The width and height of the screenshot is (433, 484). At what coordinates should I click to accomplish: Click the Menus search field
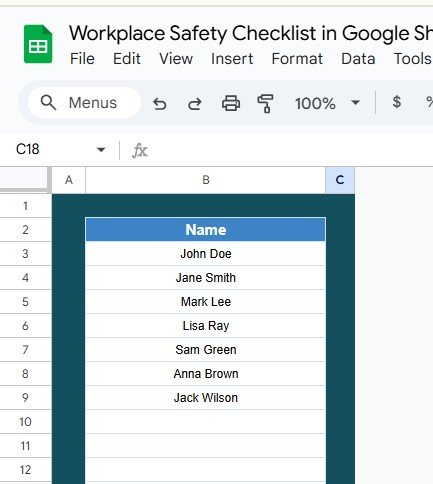click(x=84, y=102)
